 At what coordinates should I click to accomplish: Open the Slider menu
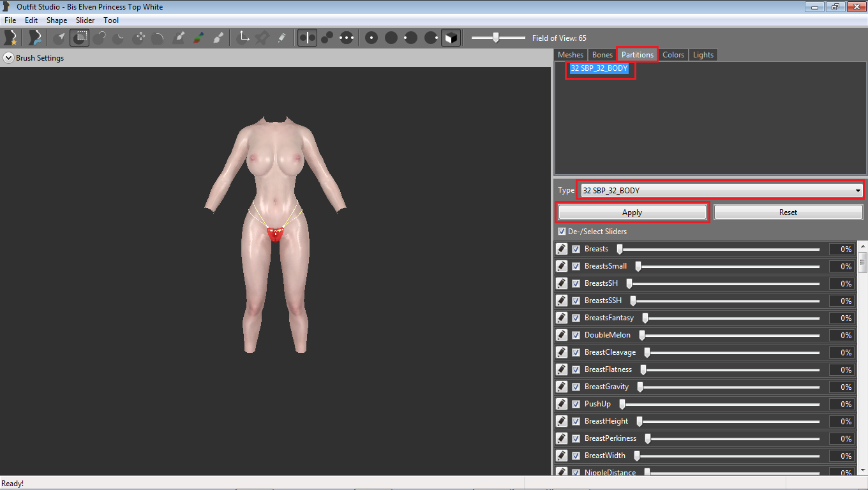(86, 20)
